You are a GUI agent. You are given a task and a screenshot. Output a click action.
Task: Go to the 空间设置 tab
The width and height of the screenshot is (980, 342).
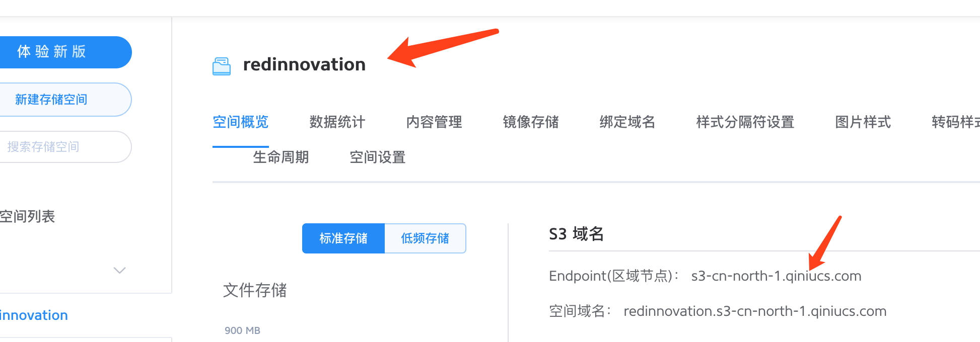[377, 157]
